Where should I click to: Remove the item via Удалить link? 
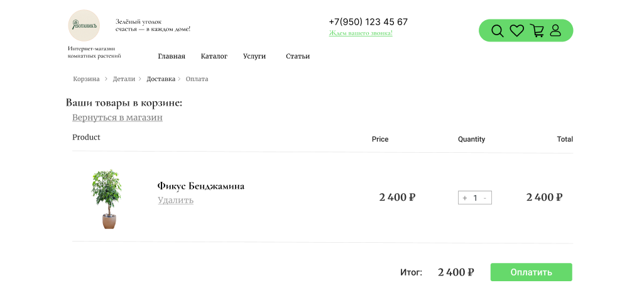coord(175,200)
